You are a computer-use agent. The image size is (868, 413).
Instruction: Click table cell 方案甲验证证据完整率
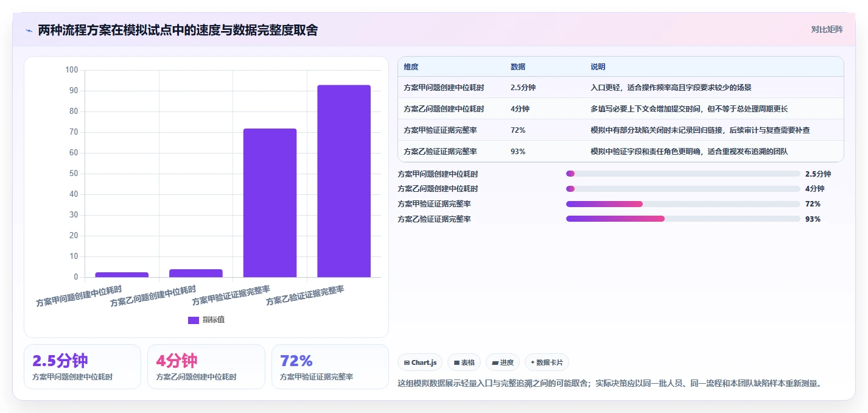coord(440,130)
